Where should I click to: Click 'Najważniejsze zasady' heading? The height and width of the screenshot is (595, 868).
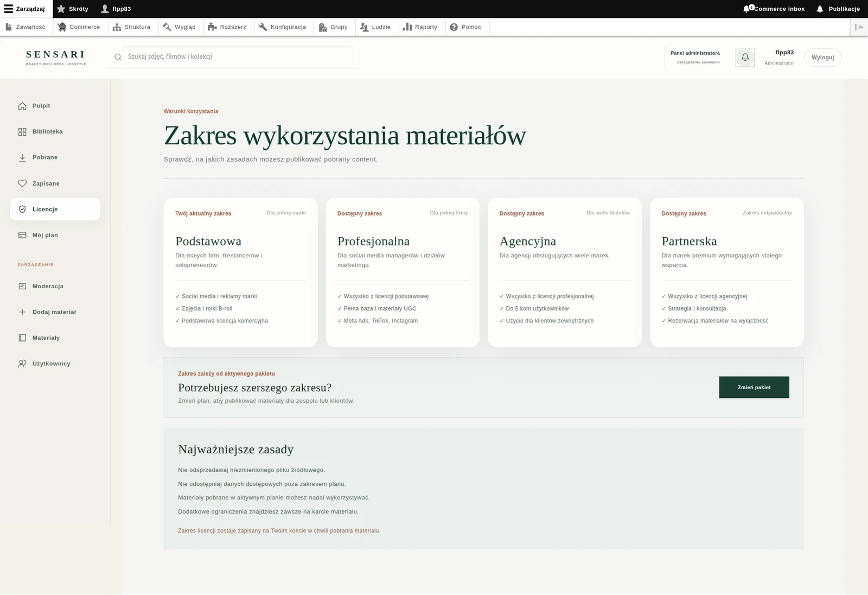[235, 450]
